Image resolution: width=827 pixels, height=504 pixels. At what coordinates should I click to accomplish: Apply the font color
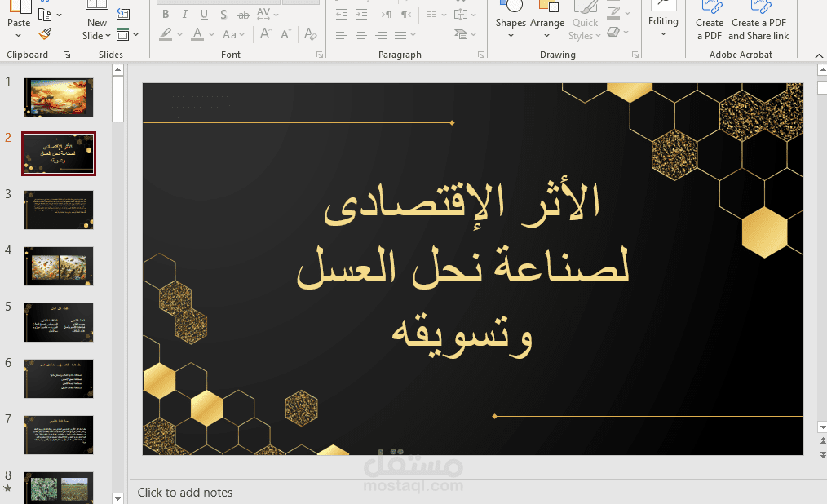197,34
